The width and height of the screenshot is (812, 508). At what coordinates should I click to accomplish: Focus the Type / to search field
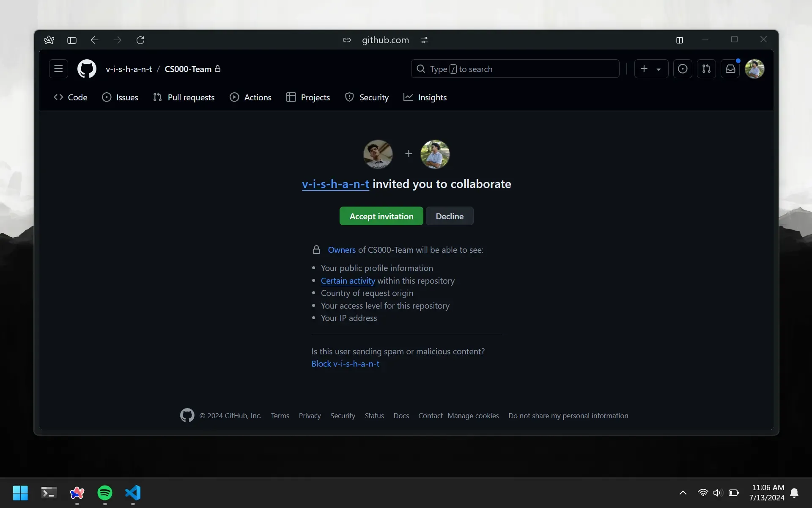515,69
